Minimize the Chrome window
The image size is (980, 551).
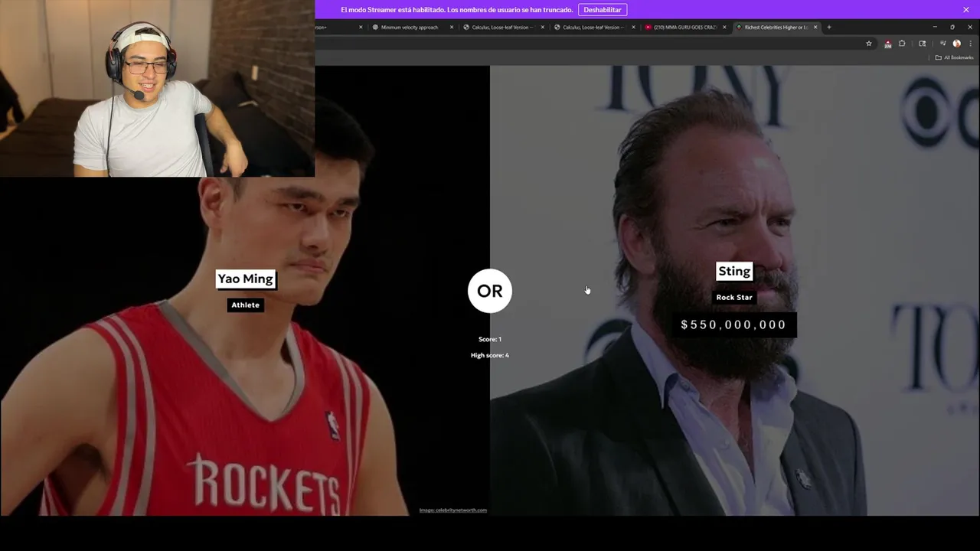934,27
